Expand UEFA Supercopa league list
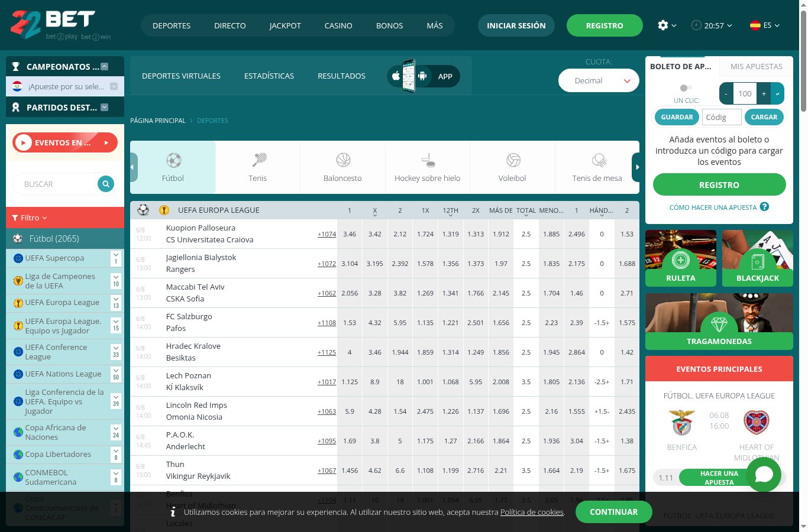Image resolution: width=808 pixels, height=532 pixels. pos(116,258)
